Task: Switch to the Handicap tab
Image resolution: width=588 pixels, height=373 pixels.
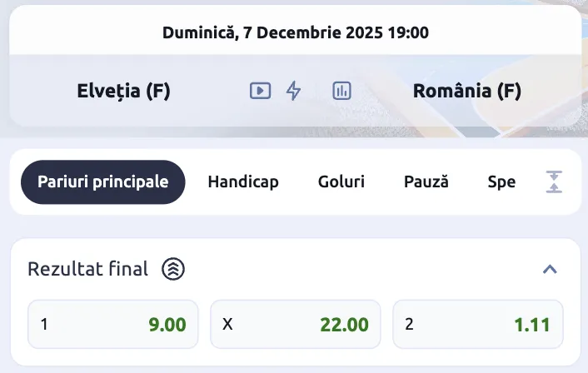Action: pyautogui.click(x=243, y=182)
